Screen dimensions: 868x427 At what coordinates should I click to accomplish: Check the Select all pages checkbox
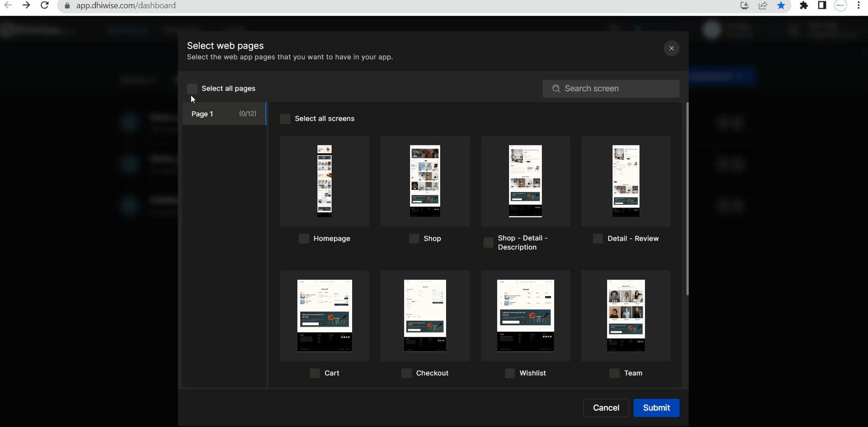pyautogui.click(x=192, y=89)
